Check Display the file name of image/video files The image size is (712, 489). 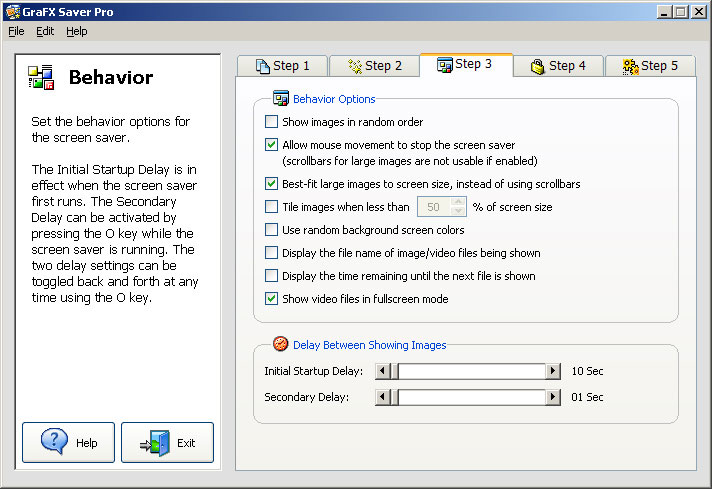[272, 252]
